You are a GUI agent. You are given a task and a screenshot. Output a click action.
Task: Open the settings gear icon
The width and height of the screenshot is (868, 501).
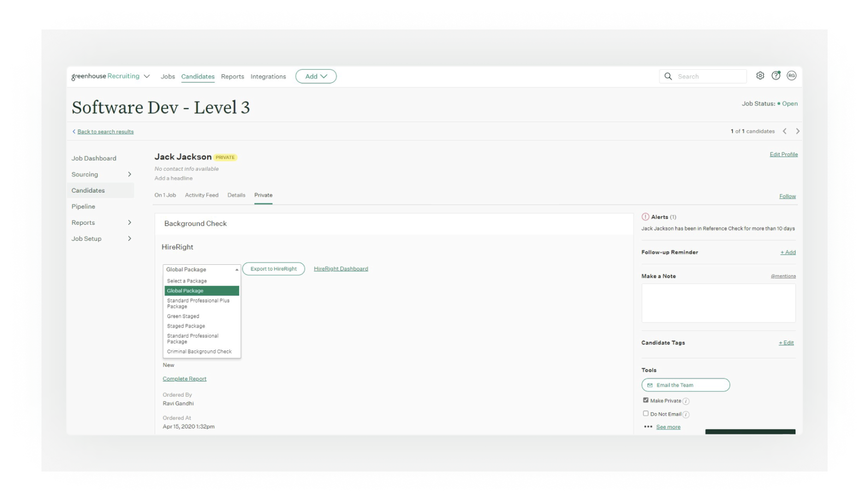pyautogui.click(x=760, y=76)
